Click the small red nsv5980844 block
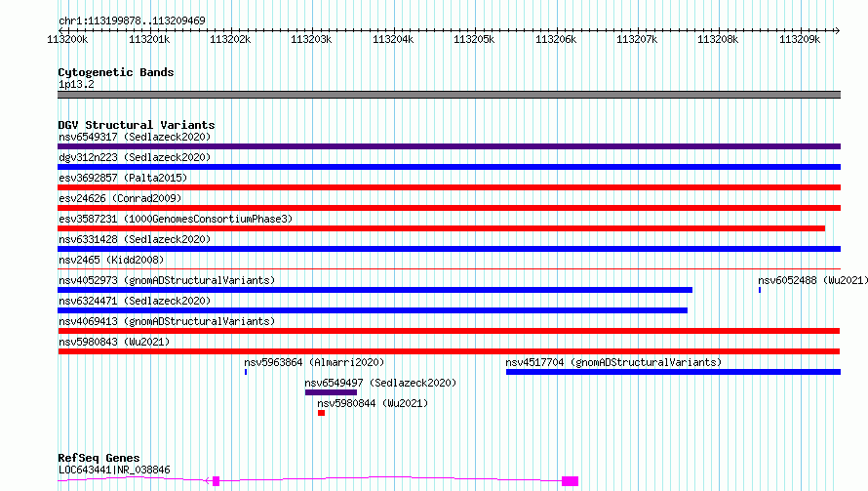Image resolution: width=868 pixels, height=491 pixels. click(321, 413)
